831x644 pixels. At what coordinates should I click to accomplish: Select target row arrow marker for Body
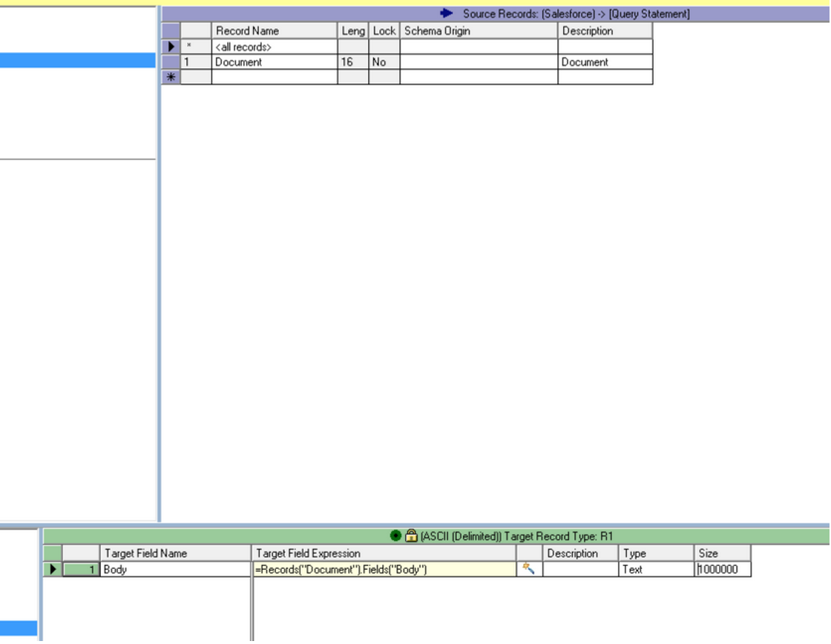53,569
